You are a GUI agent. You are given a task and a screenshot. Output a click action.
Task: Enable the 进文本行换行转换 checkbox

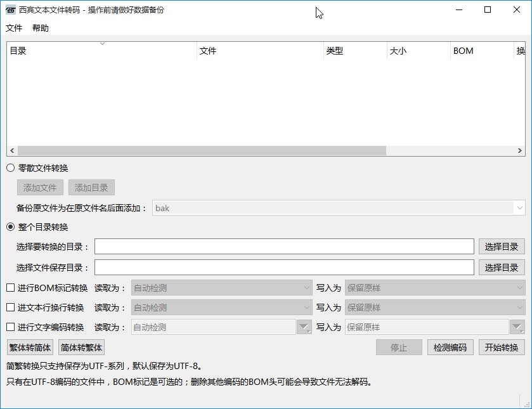click(x=10, y=308)
